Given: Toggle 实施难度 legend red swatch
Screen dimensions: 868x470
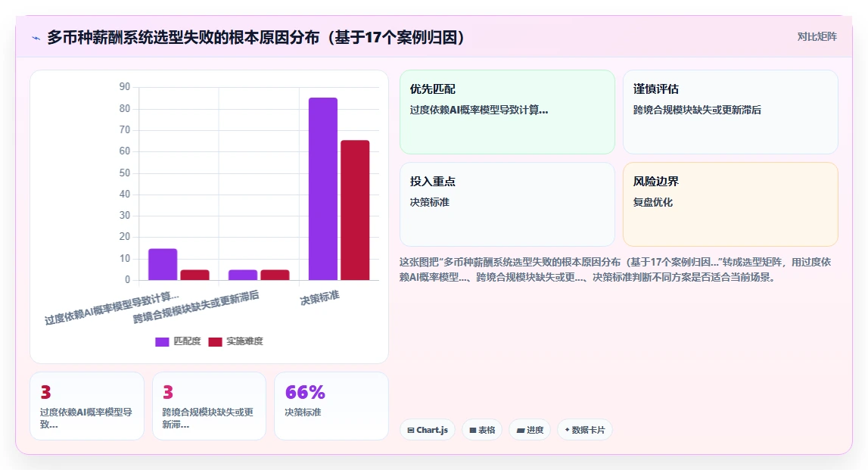Looking at the screenshot, I should tap(215, 341).
